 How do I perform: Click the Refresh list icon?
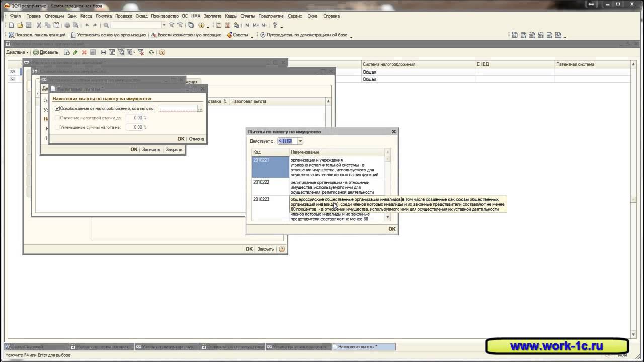[151, 52]
